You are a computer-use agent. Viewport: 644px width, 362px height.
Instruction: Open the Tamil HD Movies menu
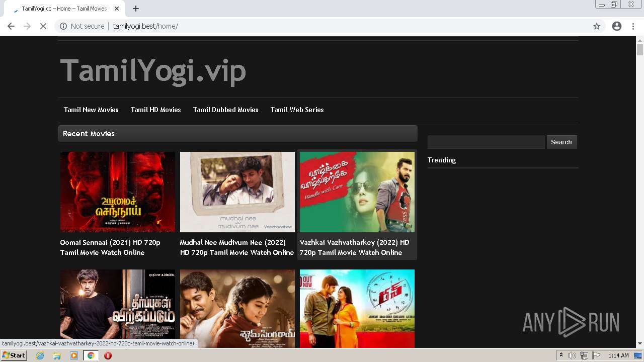[156, 110]
